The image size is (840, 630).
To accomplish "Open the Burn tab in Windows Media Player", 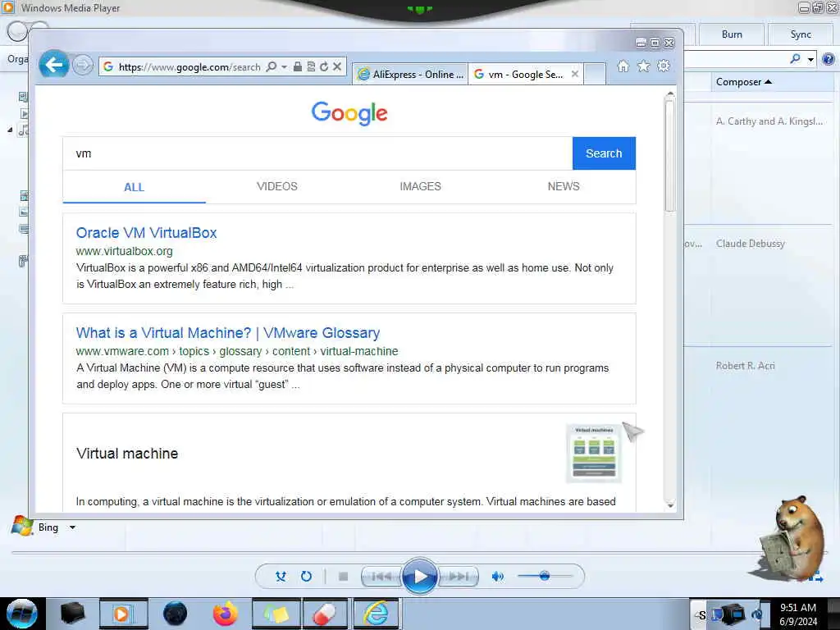I will (x=732, y=34).
